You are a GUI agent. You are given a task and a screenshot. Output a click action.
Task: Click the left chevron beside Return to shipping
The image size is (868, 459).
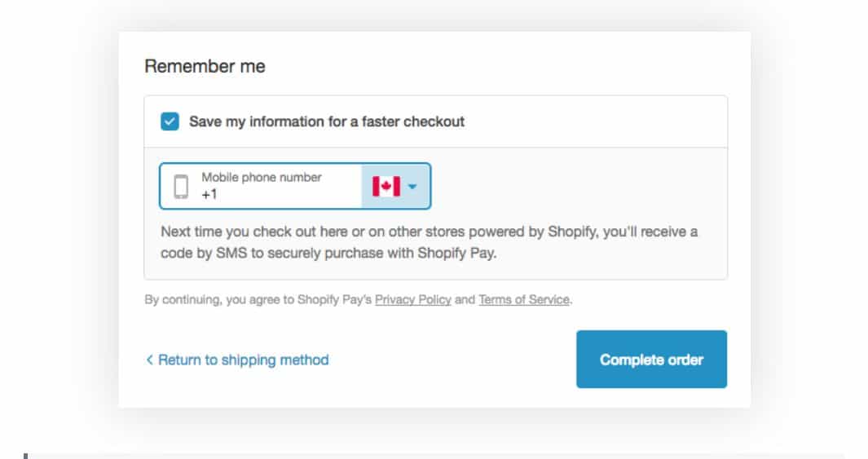(149, 360)
